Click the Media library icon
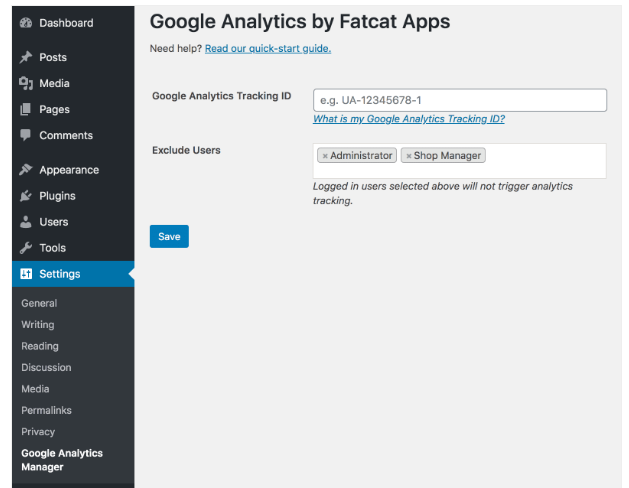Viewport: 629px width, 488px height. 26,83
